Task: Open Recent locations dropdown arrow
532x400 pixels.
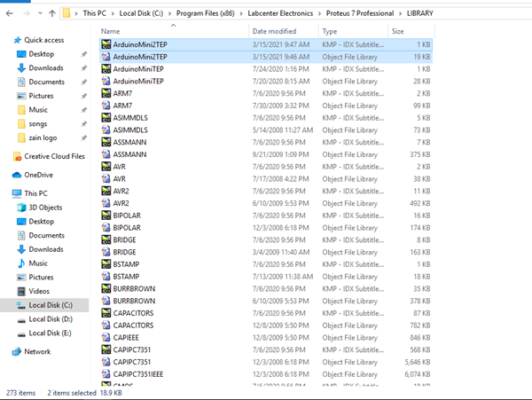Action: tap(40, 13)
